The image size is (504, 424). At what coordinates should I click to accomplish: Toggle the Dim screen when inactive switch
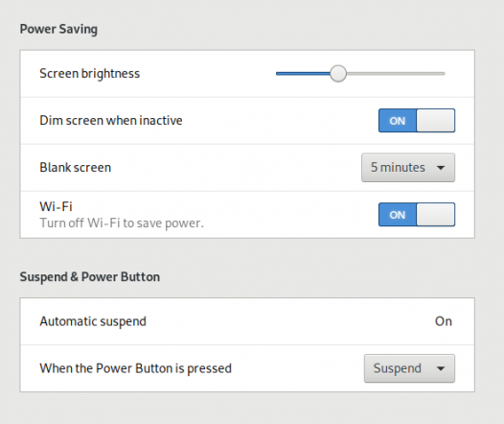[x=417, y=121]
